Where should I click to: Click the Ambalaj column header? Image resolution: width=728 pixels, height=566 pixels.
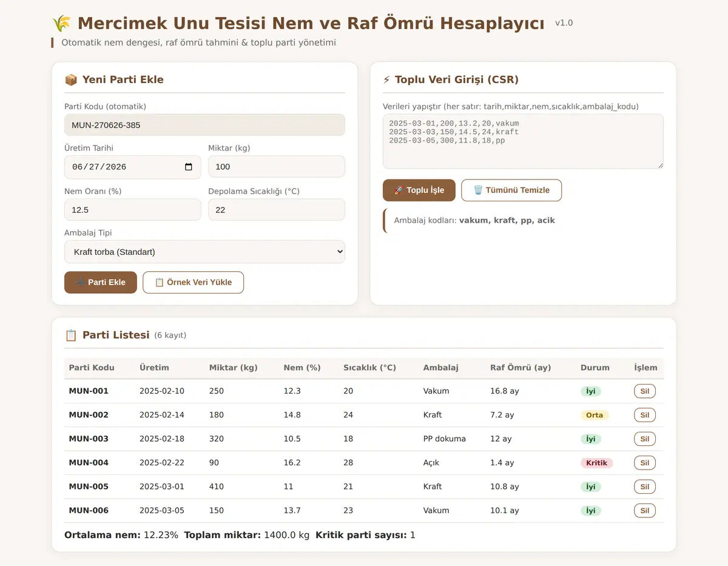[441, 368]
